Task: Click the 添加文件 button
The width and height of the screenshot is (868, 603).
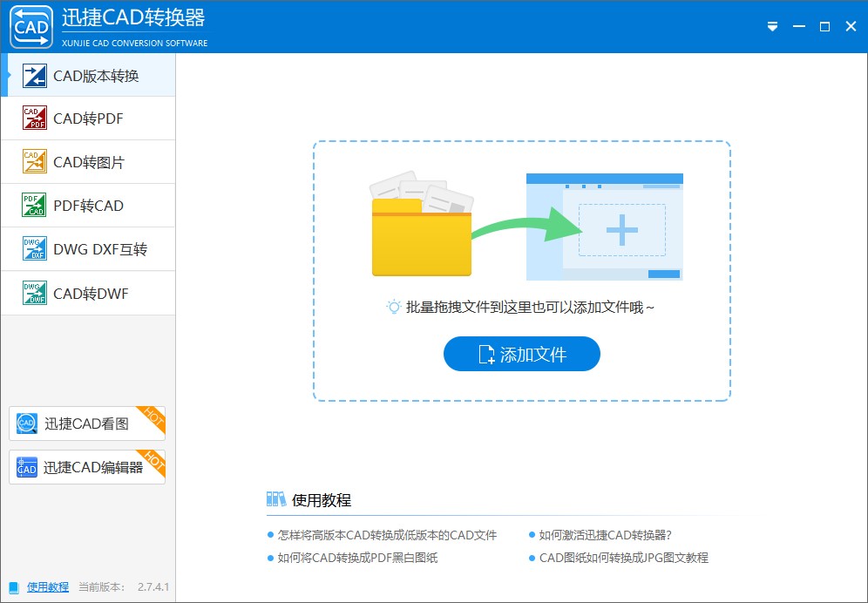Action: coord(521,354)
